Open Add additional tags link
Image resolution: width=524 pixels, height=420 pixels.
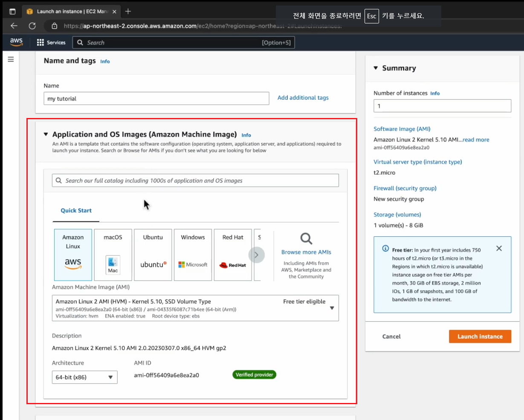[303, 98]
